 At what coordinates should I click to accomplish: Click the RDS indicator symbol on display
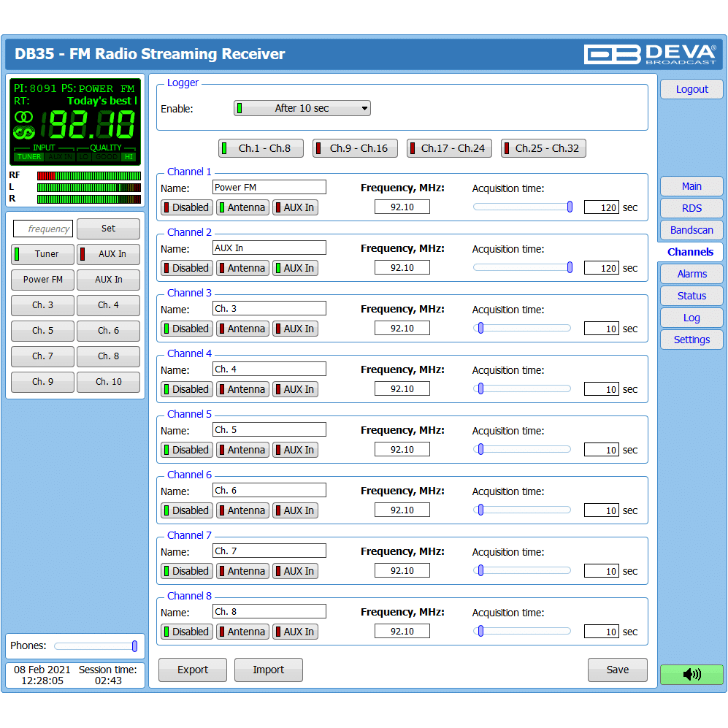tap(25, 133)
